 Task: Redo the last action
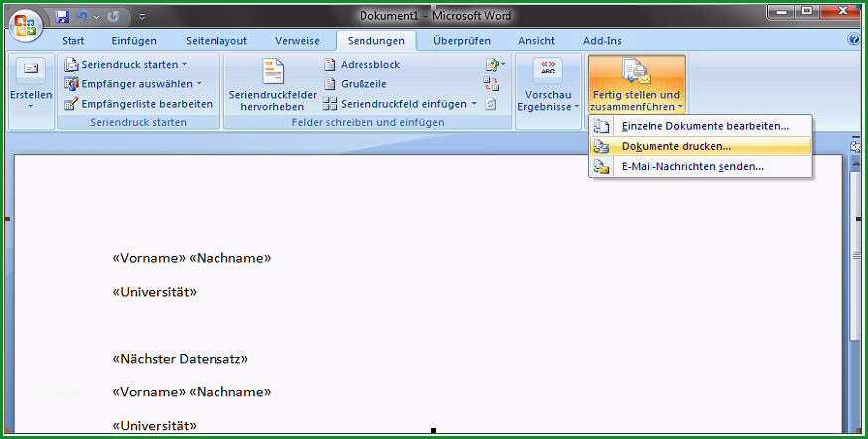click(x=113, y=17)
